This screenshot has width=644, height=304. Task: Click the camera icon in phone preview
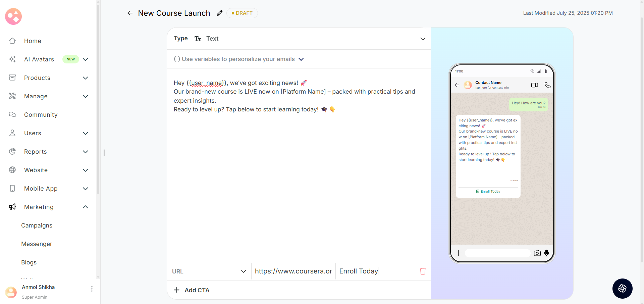click(537, 253)
